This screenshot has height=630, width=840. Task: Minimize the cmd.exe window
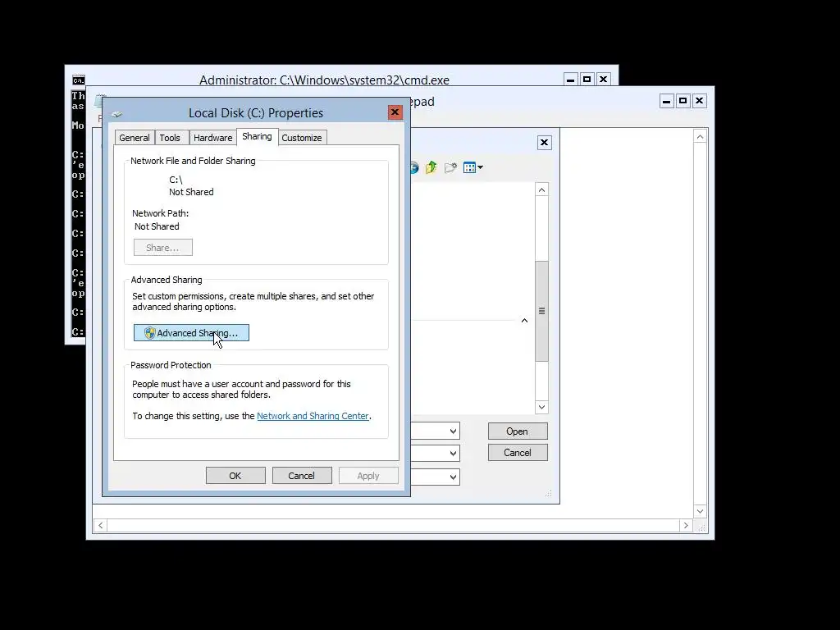(571, 80)
